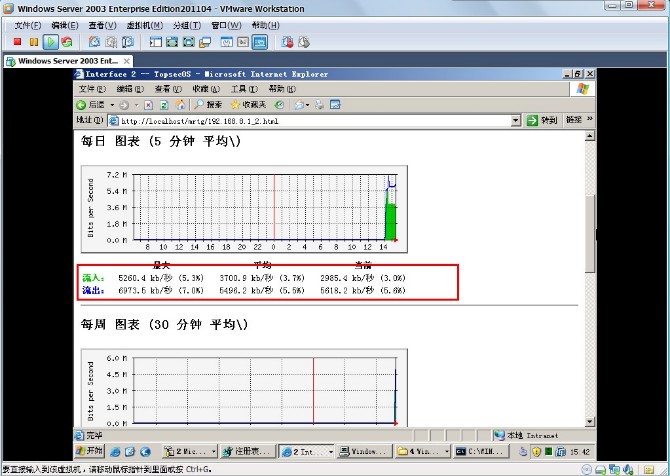Image resolution: width=670 pixels, height=476 pixels.
Task: Expand the 链接 links bar chevron
Action: [x=590, y=120]
